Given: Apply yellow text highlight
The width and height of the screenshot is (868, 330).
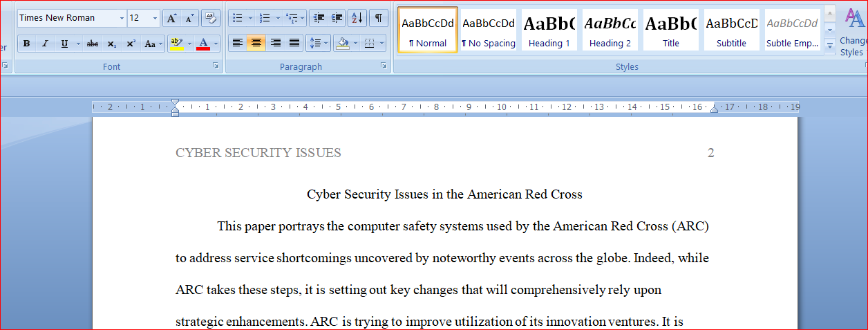Looking at the screenshot, I should pyautogui.click(x=176, y=44).
